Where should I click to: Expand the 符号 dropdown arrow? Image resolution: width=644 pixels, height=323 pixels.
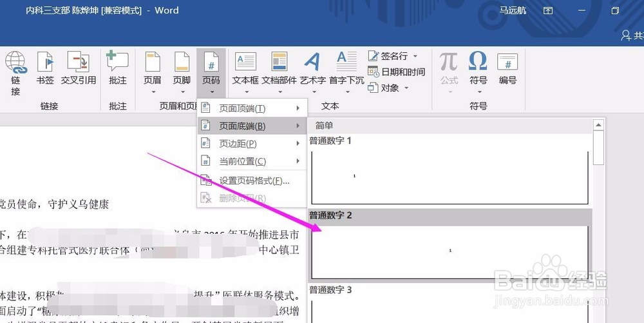pyautogui.click(x=479, y=92)
